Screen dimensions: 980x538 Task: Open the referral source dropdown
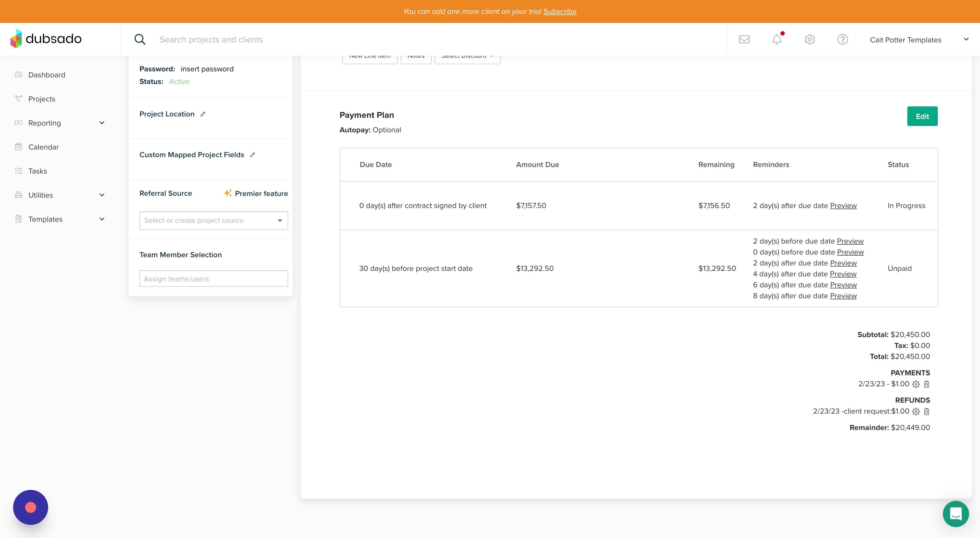click(x=214, y=221)
